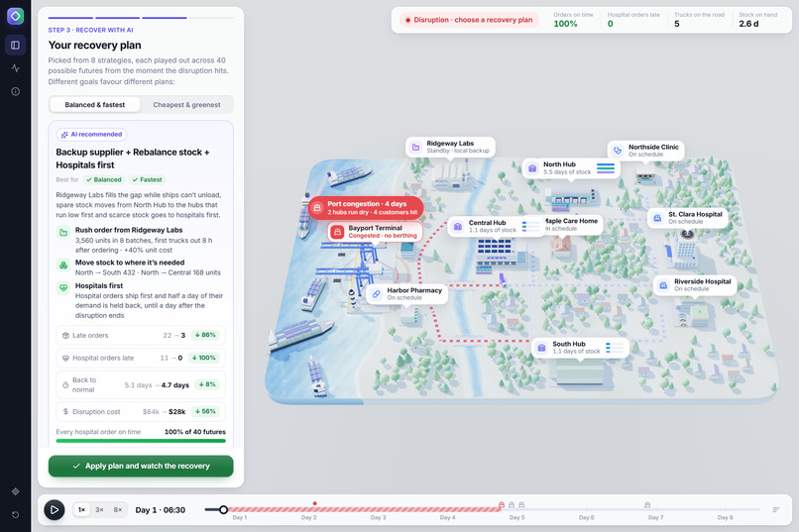Click the Disruption cost 56% reduction badge

[x=205, y=411]
